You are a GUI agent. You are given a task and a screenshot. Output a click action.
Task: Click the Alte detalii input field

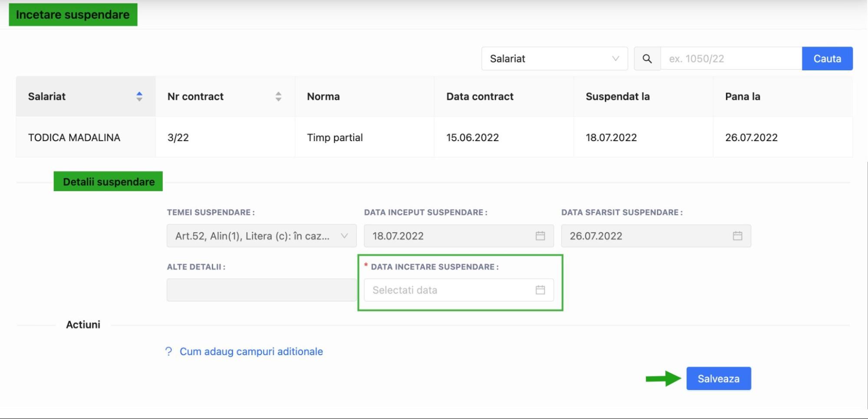(x=261, y=290)
